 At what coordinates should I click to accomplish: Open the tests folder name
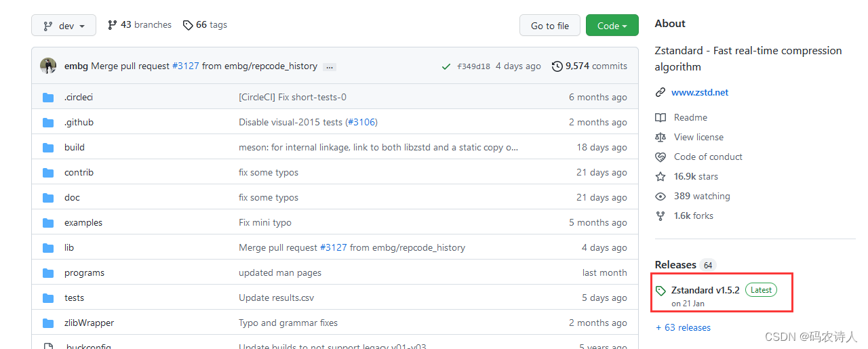[x=74, y=297]
